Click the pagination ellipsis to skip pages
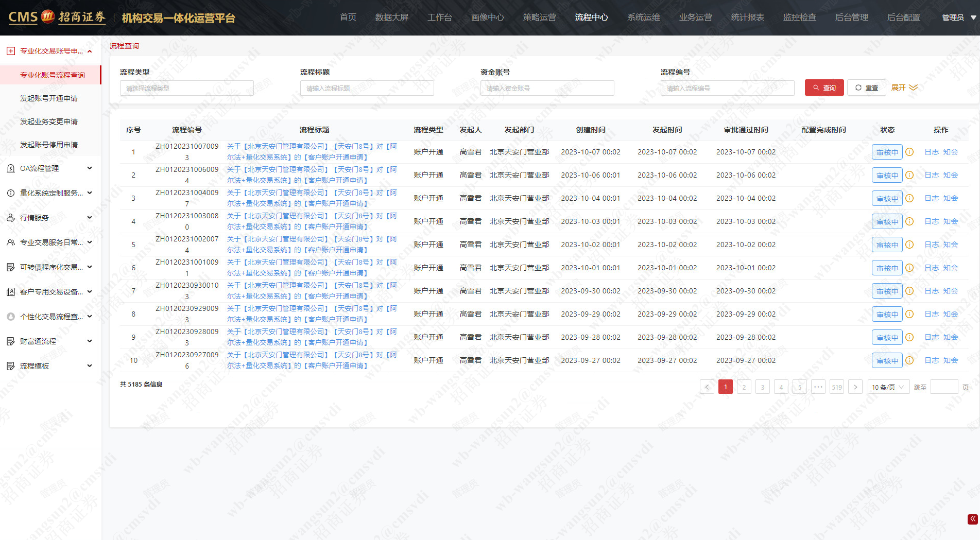The height and width of the screenshot is (540, 980). [x=818, y=387]
